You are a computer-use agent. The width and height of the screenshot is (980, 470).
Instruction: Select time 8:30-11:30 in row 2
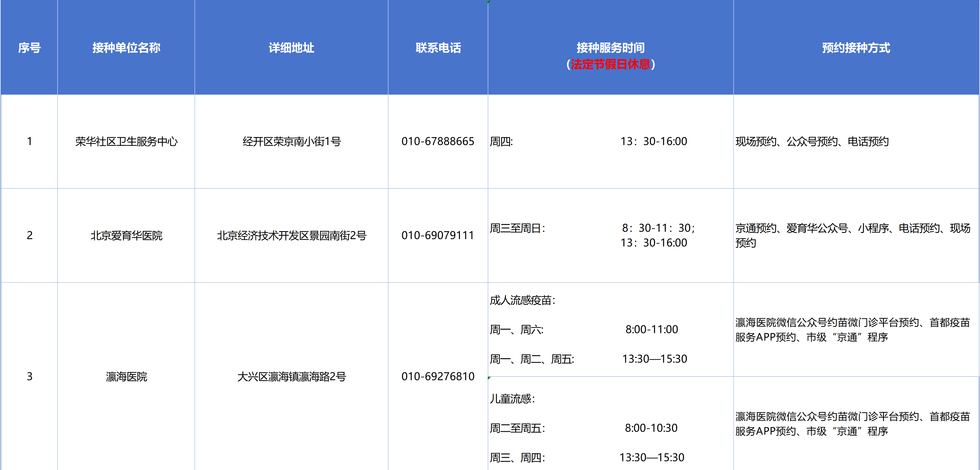pos(658,228)
